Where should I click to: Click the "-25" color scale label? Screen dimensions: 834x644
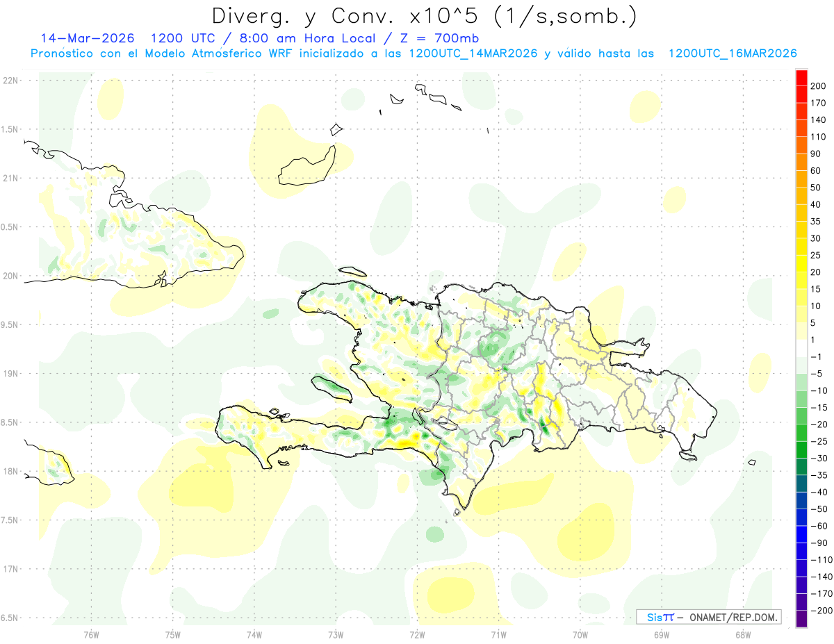click(819, 441)
